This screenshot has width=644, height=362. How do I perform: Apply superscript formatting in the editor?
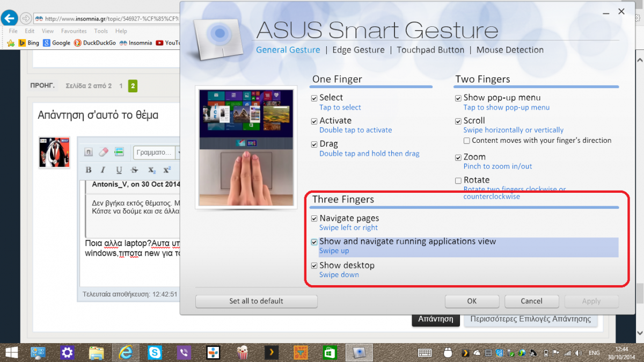[x=167, y=170]
